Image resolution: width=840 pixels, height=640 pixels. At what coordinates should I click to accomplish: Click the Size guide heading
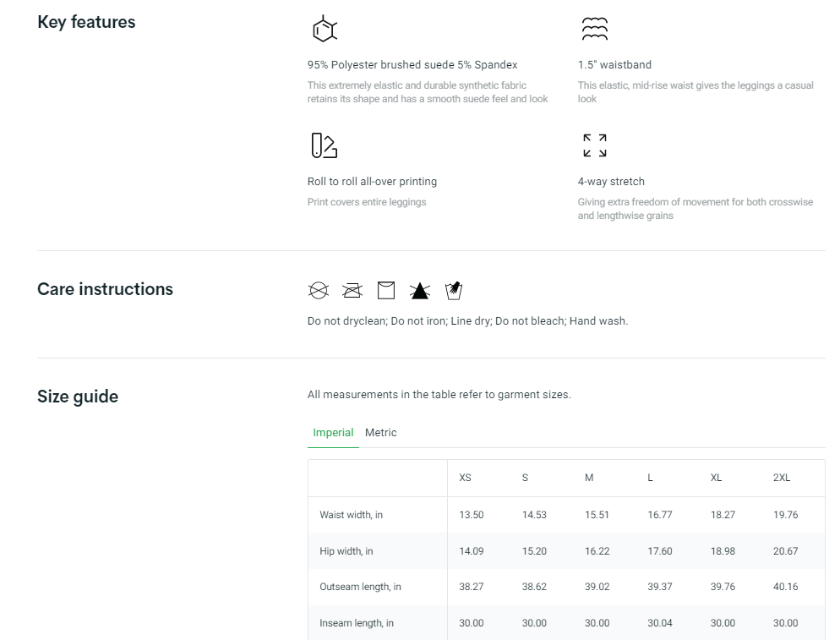(x=78, y=397)
